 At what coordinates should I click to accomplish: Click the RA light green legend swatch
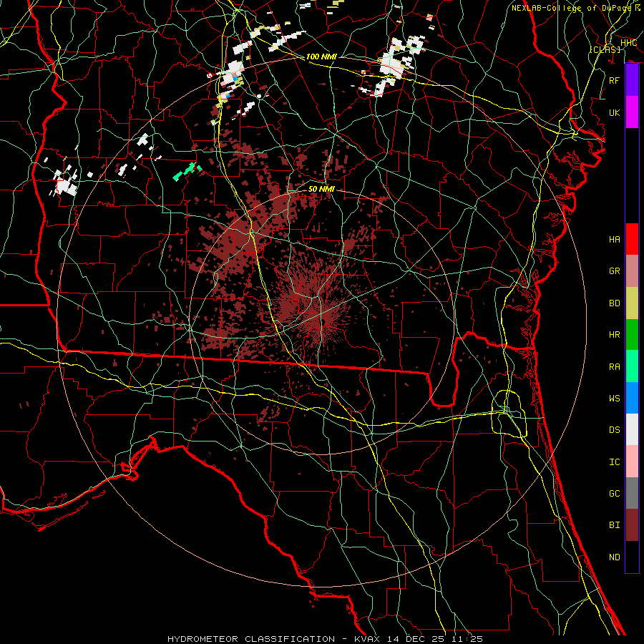tap(632, 366)
